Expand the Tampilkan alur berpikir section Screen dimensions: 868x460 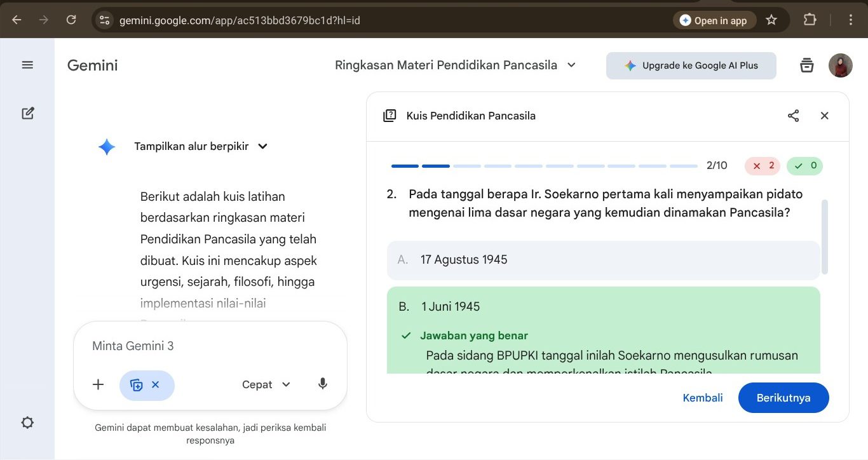coord(199,146)
